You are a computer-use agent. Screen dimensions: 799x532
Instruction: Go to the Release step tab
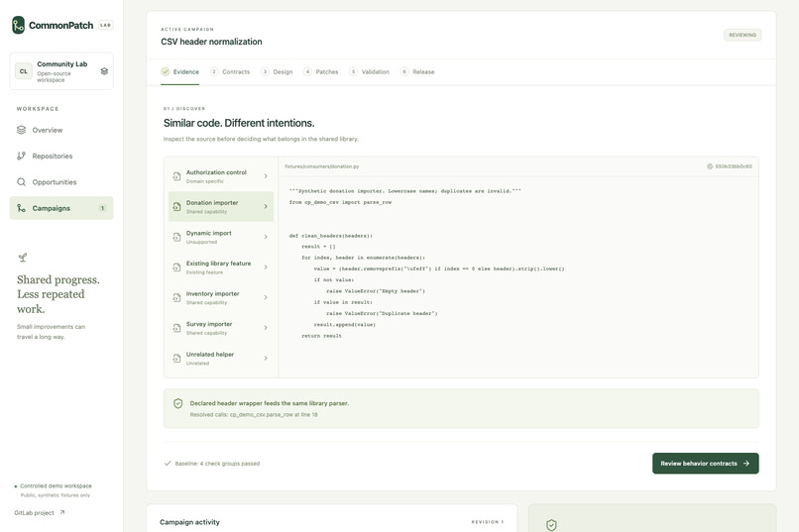click(x=417, y=71)
